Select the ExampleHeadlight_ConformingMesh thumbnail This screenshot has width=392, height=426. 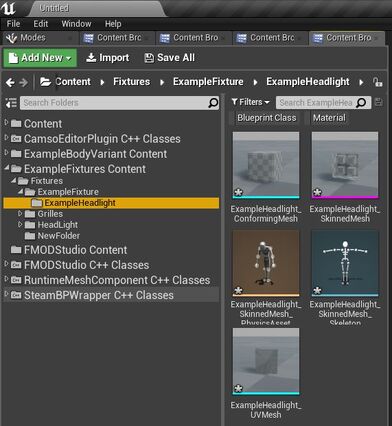[x=266, y=165]
